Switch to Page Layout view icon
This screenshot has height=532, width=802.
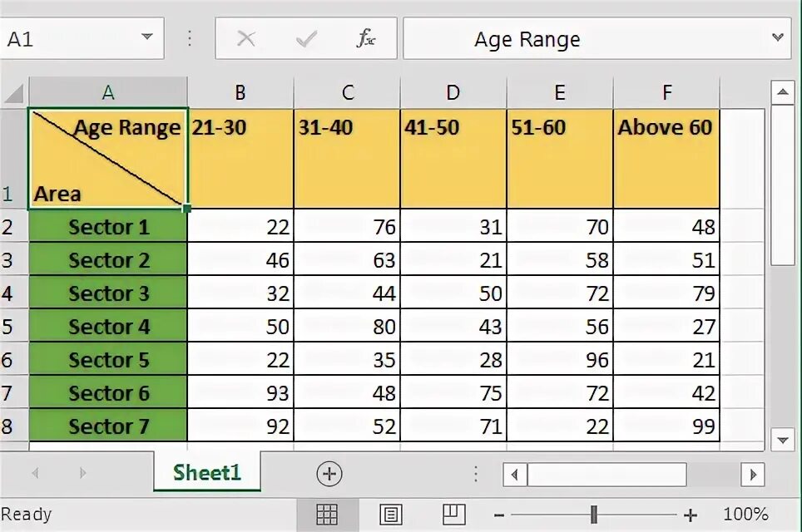(391, 514)
